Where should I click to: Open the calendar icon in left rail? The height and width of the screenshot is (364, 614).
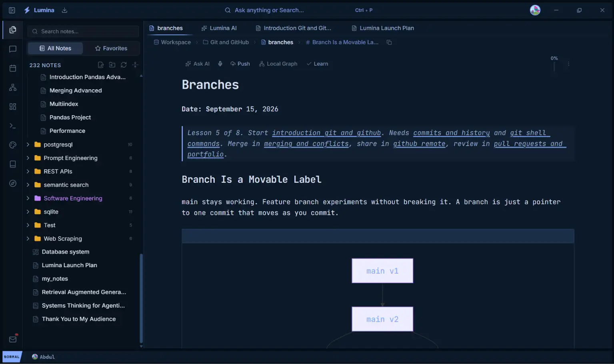pyautogui.click(x=13, y=68)
